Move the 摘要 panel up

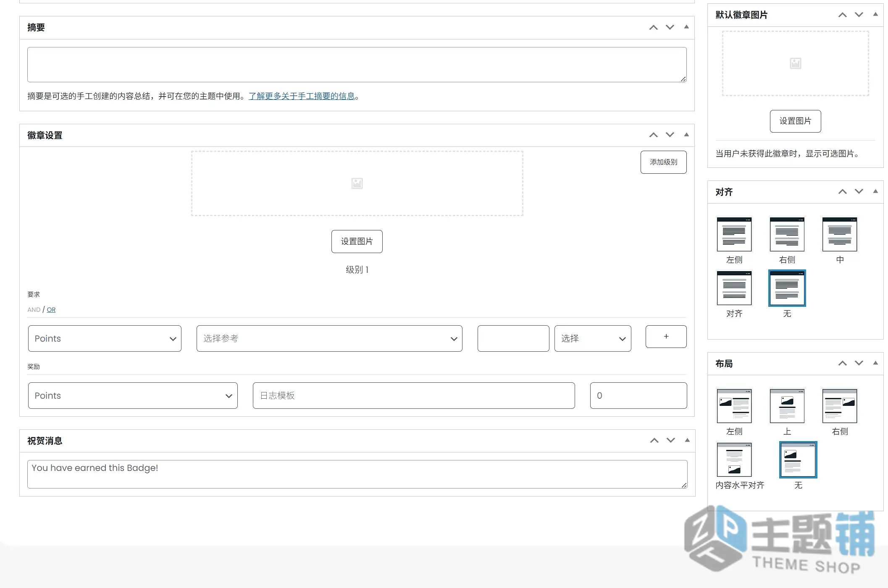click(x=653, y=28)
